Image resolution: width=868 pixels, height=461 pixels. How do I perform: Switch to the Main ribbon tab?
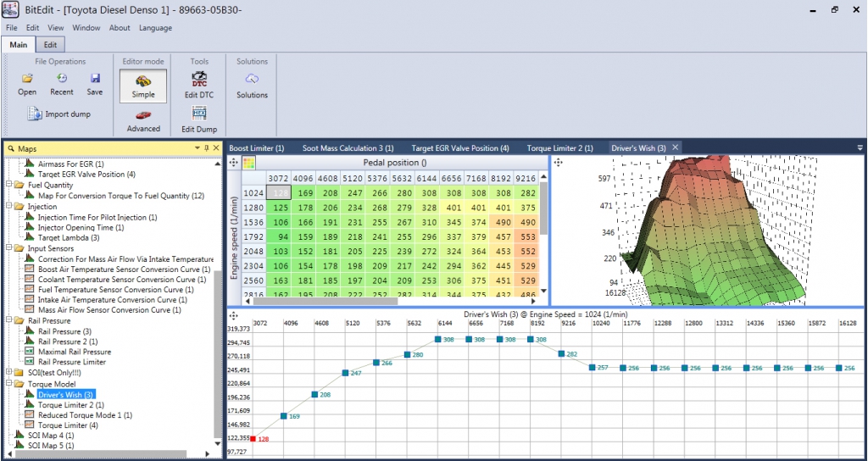point(19,45)
